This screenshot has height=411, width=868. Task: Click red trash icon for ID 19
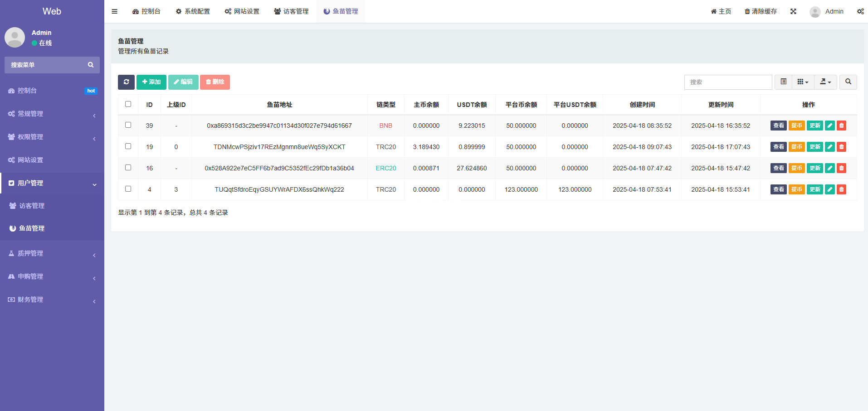coord(841,147)
